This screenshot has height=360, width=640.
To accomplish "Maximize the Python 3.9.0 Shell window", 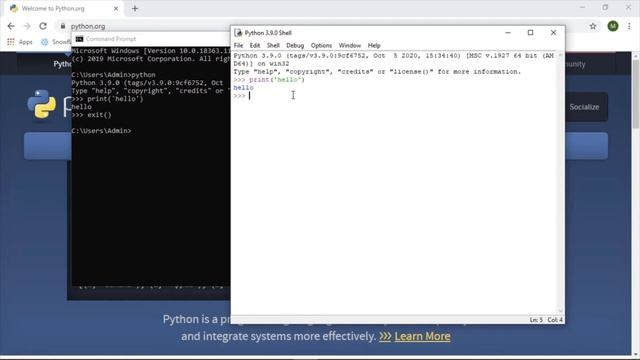I will click(x=530, y=33).
